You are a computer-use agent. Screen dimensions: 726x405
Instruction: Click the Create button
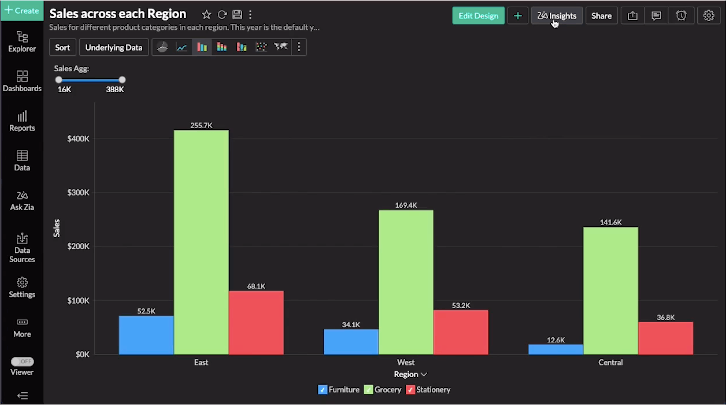pos(22,11)
